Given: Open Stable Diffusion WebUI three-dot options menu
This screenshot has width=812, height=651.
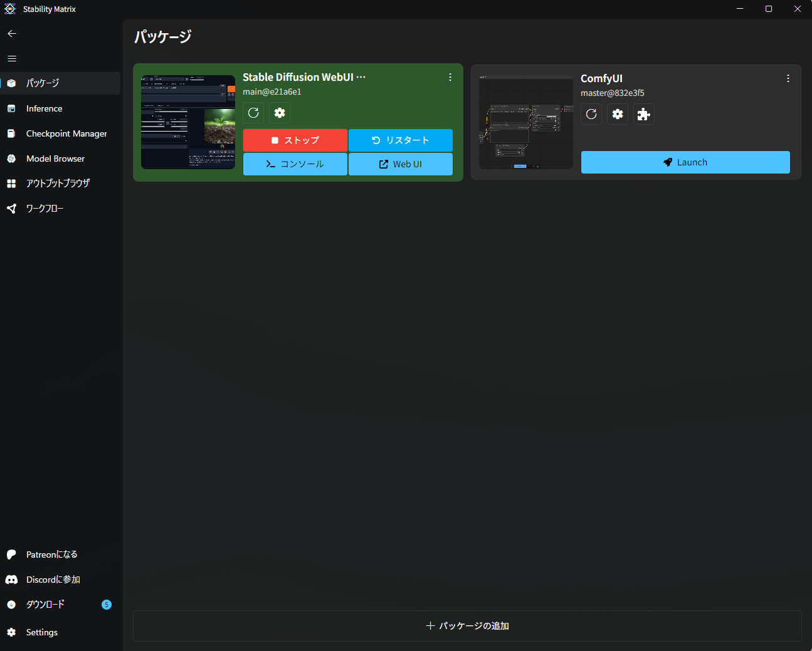Looking at the screenshot, I should 450,77.
